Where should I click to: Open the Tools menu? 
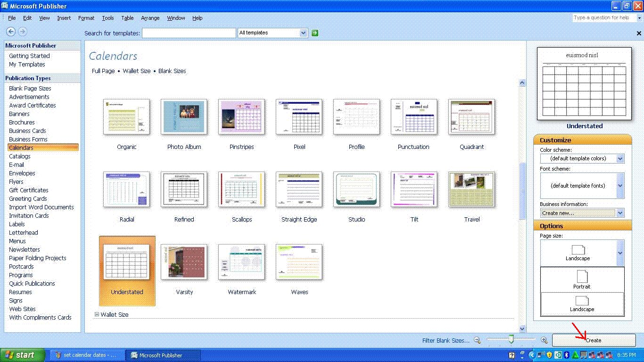[x=108, y=18]
